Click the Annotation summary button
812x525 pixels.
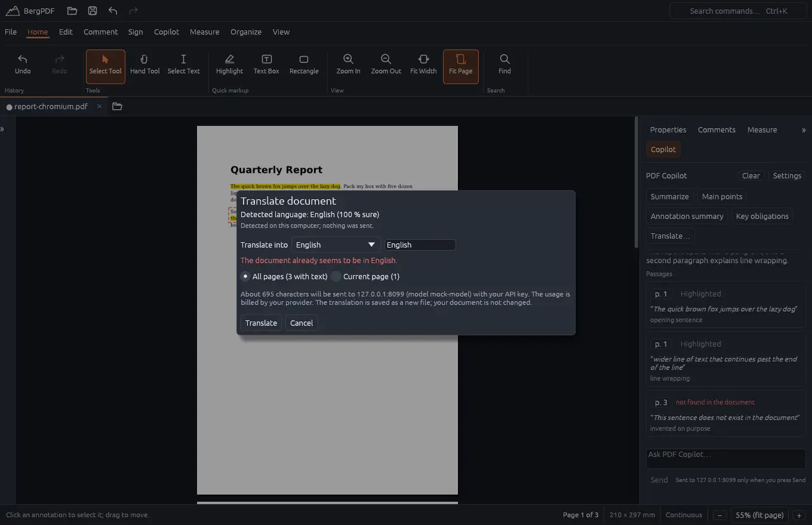tap(687, 216)
